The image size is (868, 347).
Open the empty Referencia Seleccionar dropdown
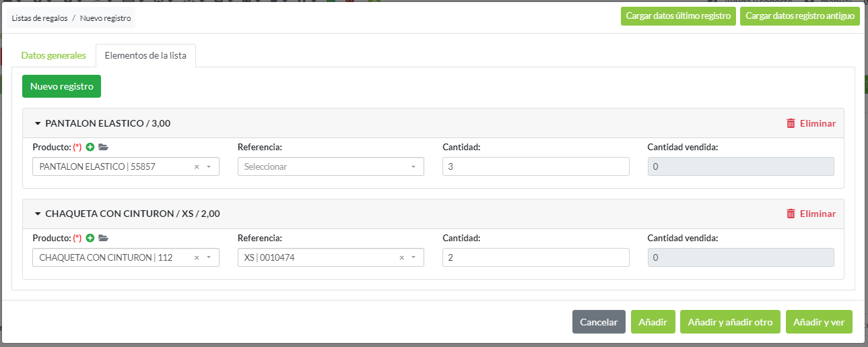click(330, 166)
